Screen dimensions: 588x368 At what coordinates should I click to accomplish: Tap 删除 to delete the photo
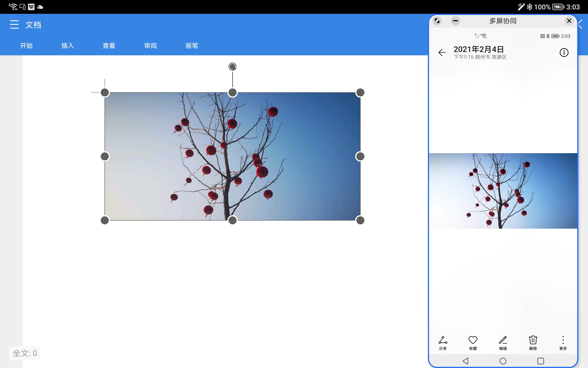533,343
